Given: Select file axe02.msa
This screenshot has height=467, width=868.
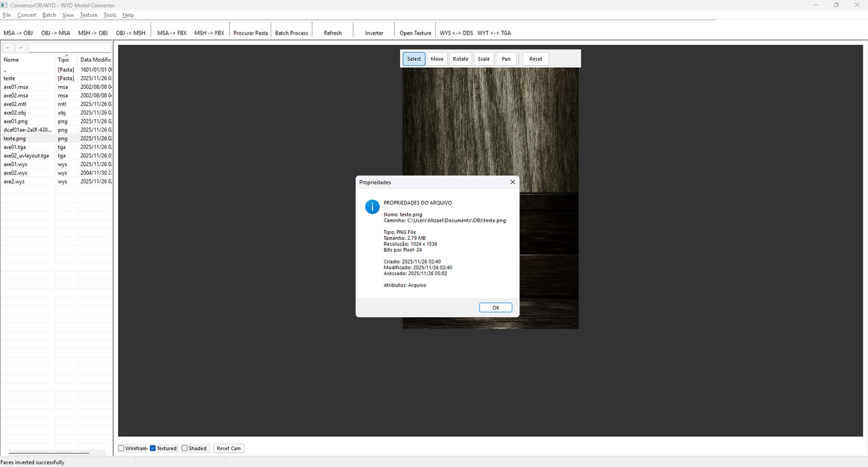Looking at the screenshot, I should coord(56,96).
